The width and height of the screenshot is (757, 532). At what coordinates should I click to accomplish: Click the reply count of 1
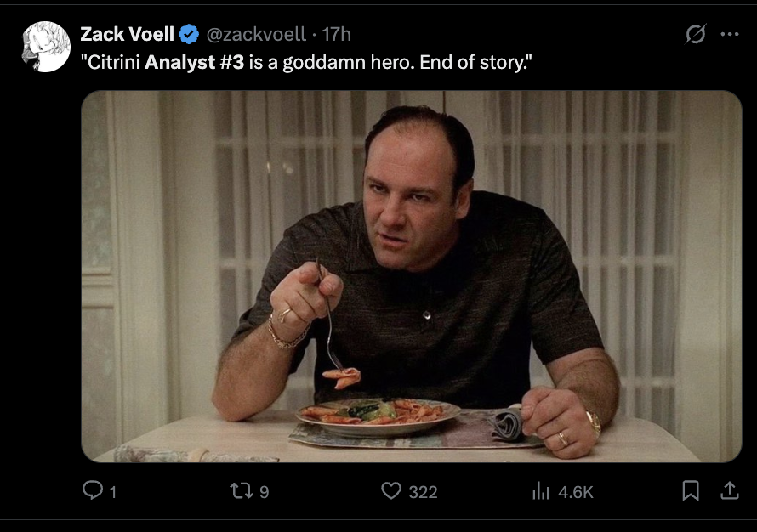pyautogui.click(x=113, y=491)
